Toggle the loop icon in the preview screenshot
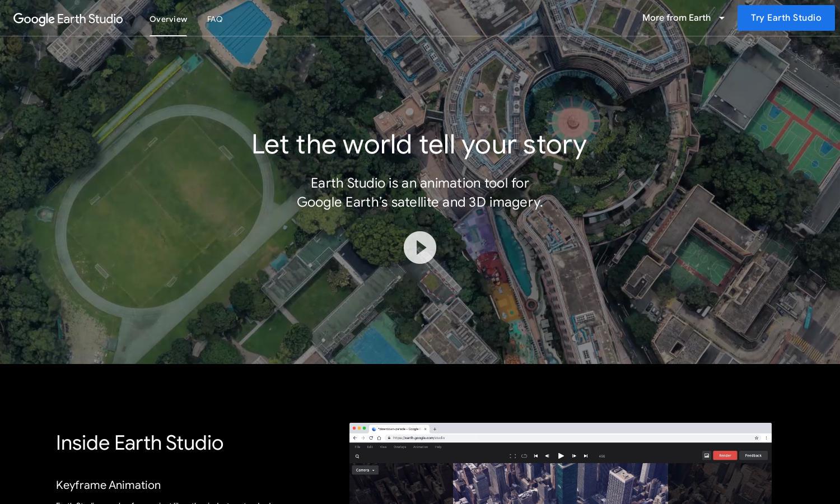Viewport: 840px width, 504px height. pos(524,456)
